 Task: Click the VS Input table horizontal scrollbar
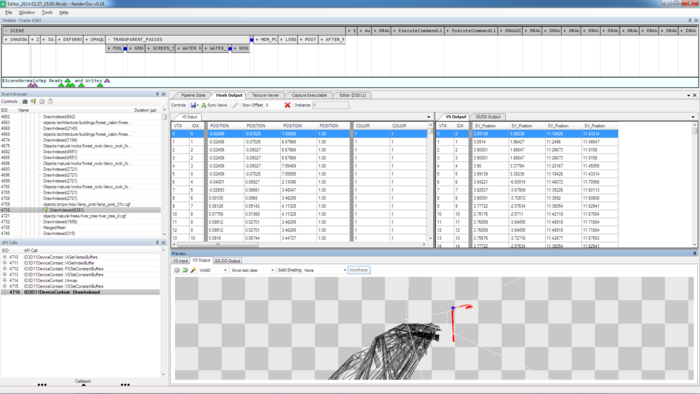(x=300, y=245)
